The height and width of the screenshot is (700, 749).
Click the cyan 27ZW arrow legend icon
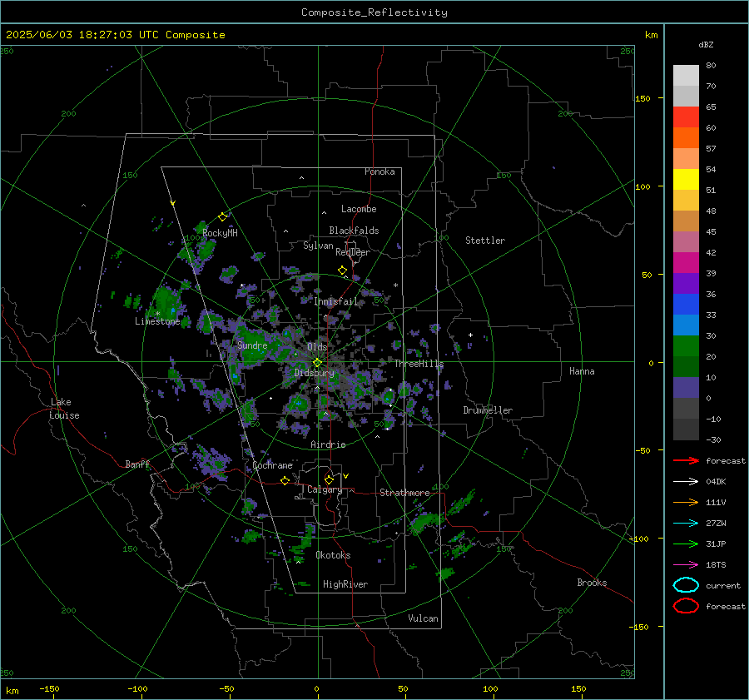click(x=686, y=524)
